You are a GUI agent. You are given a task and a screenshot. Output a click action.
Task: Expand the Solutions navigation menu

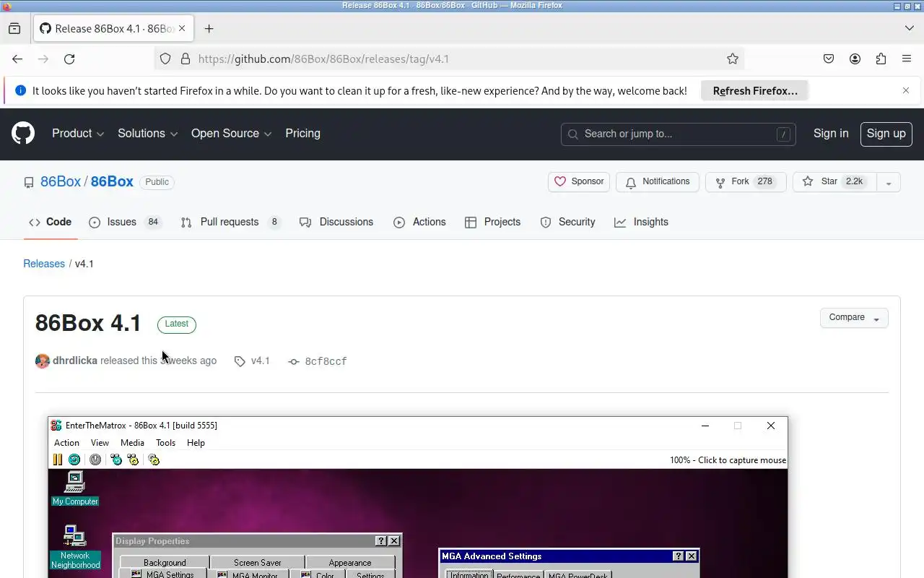(148, 134)
